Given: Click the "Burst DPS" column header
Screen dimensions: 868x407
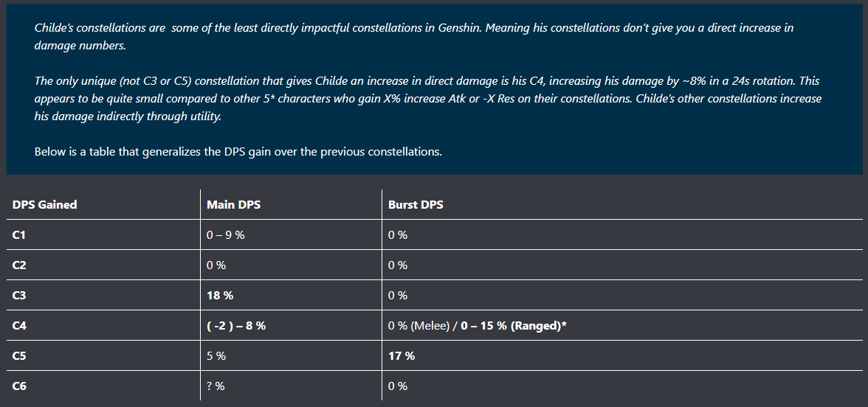Looking at the screenshot, I should click(x=416, y=204).
